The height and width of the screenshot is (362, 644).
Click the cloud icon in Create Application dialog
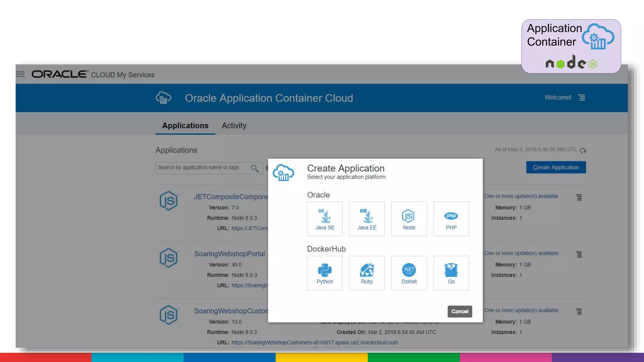(x=283, y=173)
